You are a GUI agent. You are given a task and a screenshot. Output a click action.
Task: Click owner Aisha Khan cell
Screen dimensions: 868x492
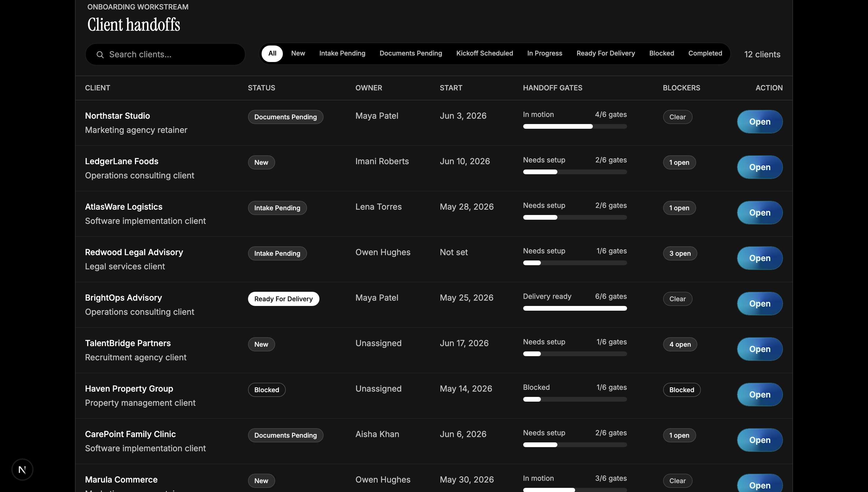[x=377, y=434]
